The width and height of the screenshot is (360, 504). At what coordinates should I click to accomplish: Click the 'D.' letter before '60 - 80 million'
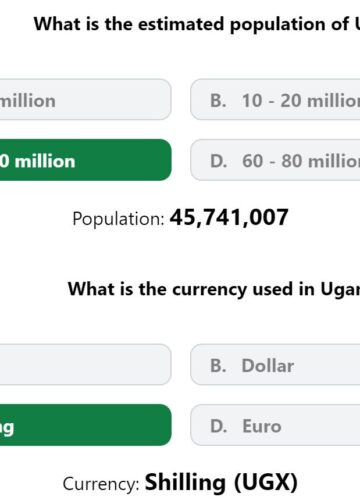point(219,161)
